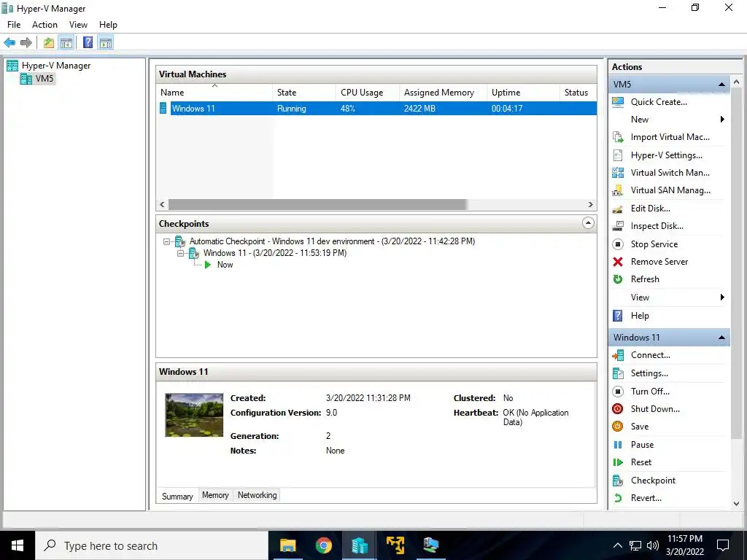Screen dimensions: 747x560
Task: Click Actions pane scroll down arrow
Action: click(x=737, y=503)
